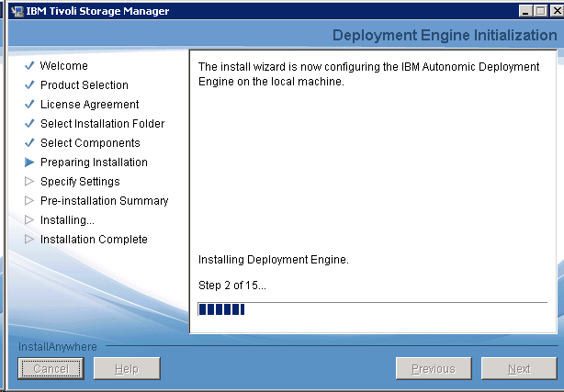The width and height of the screenshot is (564, 392).
Task: Open Help for the installer
Action: click(127, 369)
